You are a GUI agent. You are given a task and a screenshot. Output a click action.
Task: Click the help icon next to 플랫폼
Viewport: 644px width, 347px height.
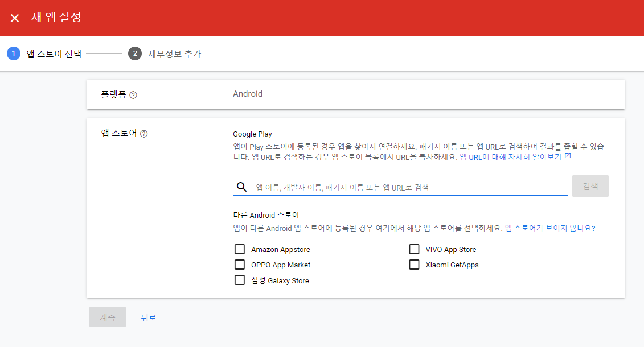tap(133, 95)
